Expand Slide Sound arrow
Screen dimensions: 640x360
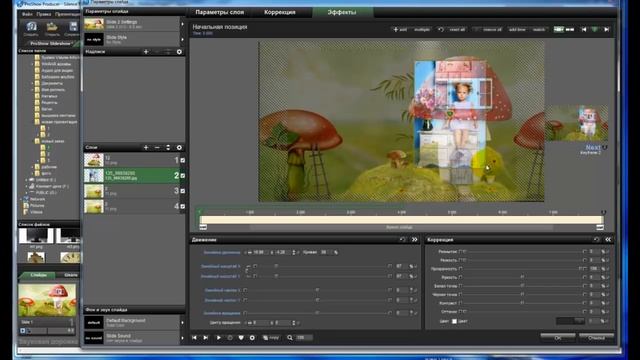point(182,338)
